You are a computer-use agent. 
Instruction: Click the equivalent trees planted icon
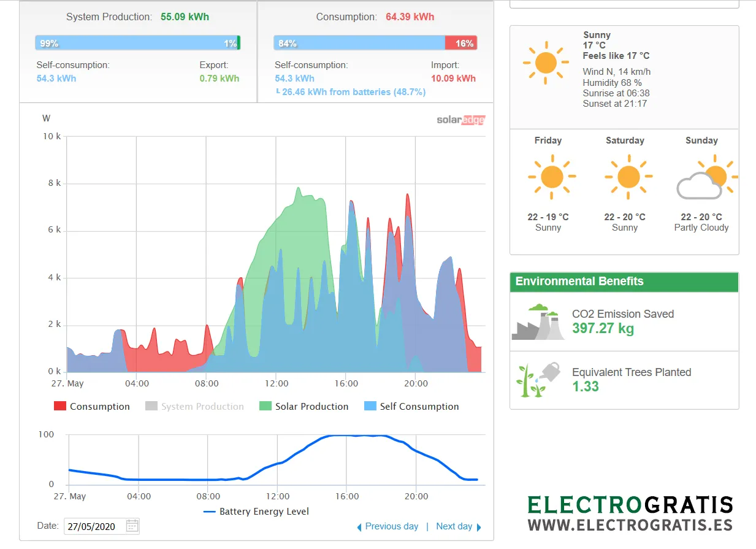538,380
